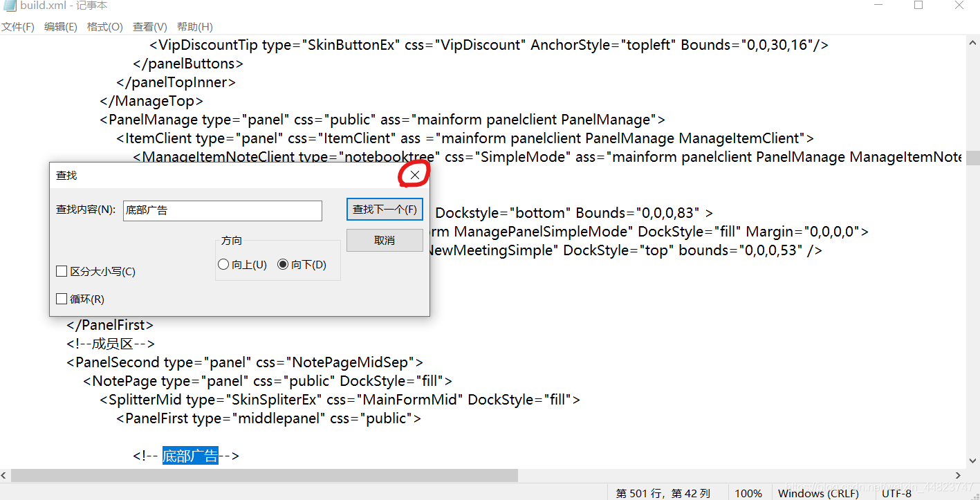
Task: Click the </panelTopInner> line
Action: point(176,82)
